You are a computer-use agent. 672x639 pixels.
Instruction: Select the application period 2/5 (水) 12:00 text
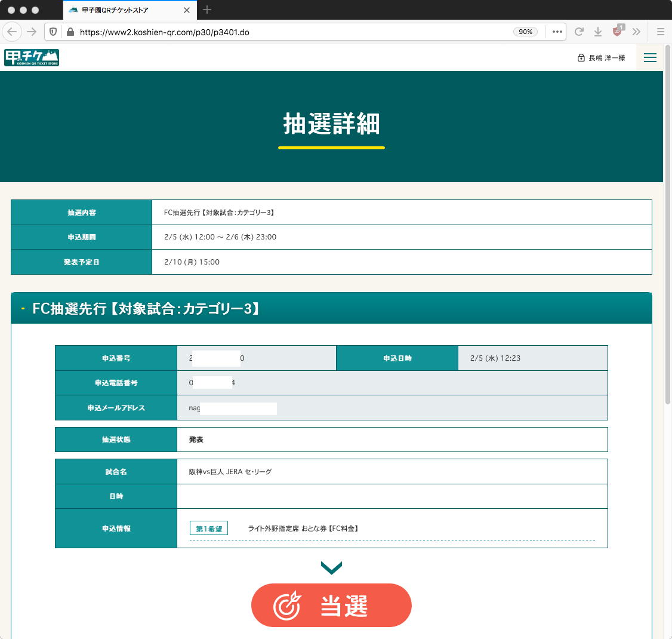click(x=189, y=237)
